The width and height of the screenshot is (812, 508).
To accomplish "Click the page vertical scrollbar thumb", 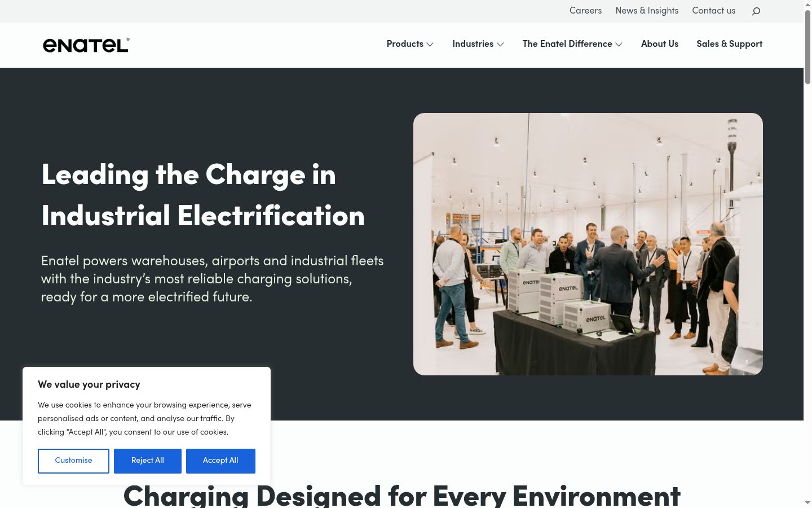I will pos(807,48).
